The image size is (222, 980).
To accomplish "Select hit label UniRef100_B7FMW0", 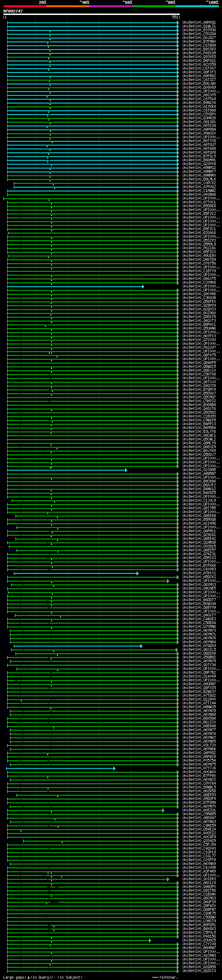I will click(199, 41).
